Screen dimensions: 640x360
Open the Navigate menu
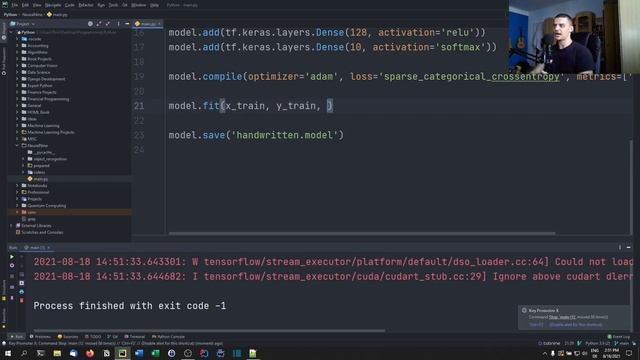pos(53,5)
